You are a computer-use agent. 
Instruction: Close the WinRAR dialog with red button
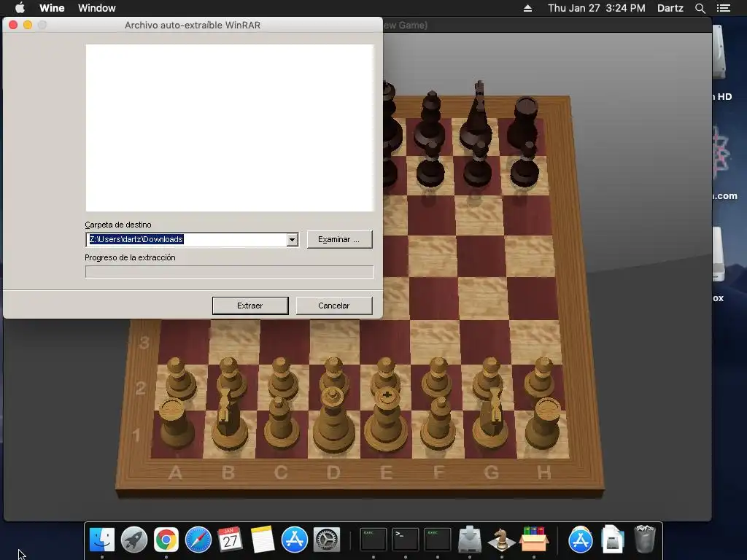13,25
